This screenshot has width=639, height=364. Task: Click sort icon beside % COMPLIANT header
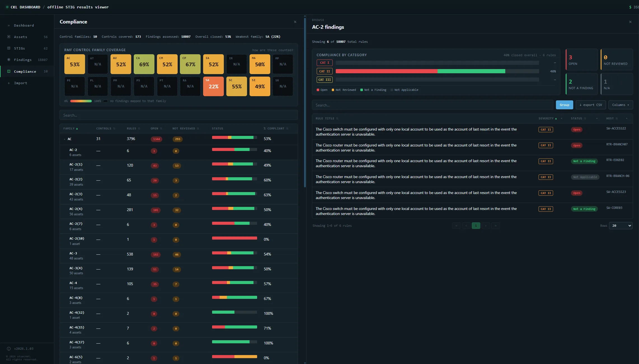click(x=287, y=129)
